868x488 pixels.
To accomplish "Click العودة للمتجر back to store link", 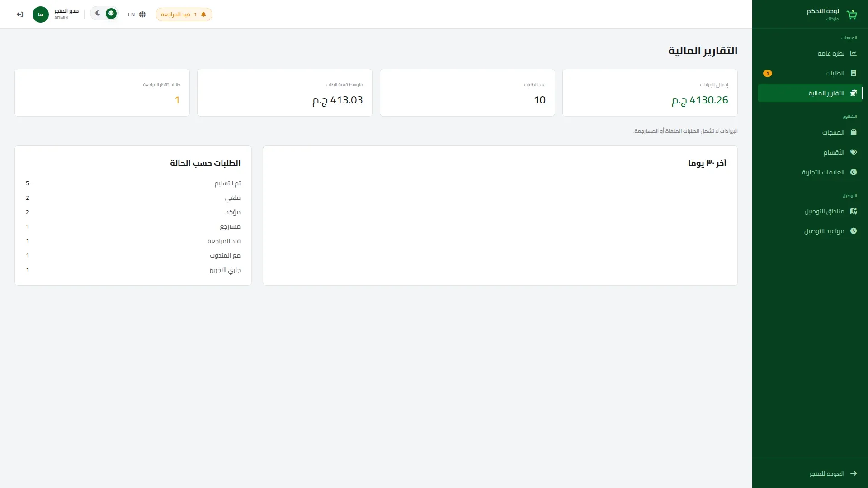I will 810,474.
